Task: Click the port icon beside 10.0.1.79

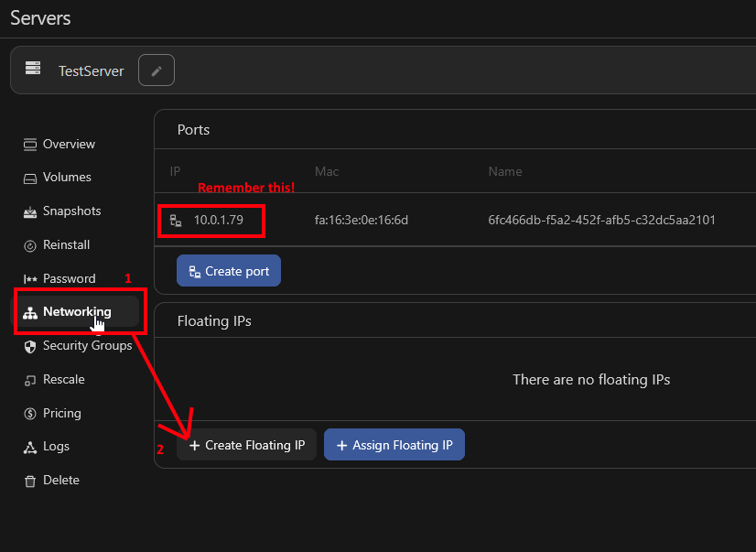Action: (178, 220)
